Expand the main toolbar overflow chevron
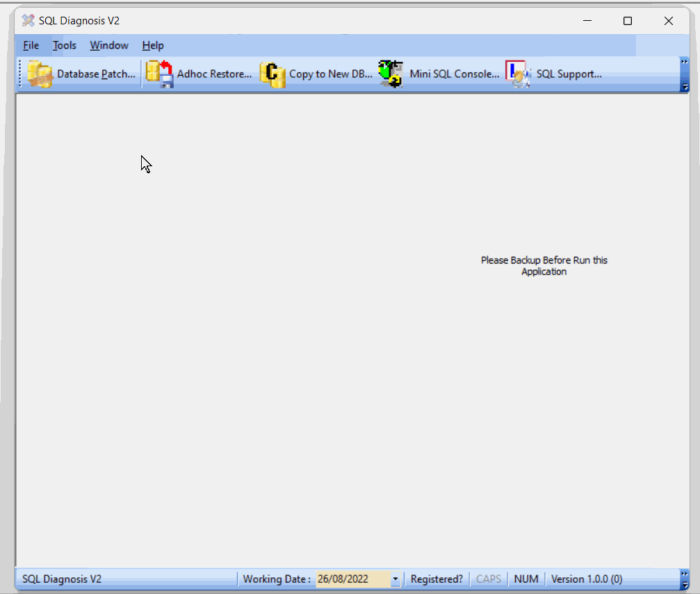Image resolution: width=700 pixels, height=594 pixels. tap(684, 63)
